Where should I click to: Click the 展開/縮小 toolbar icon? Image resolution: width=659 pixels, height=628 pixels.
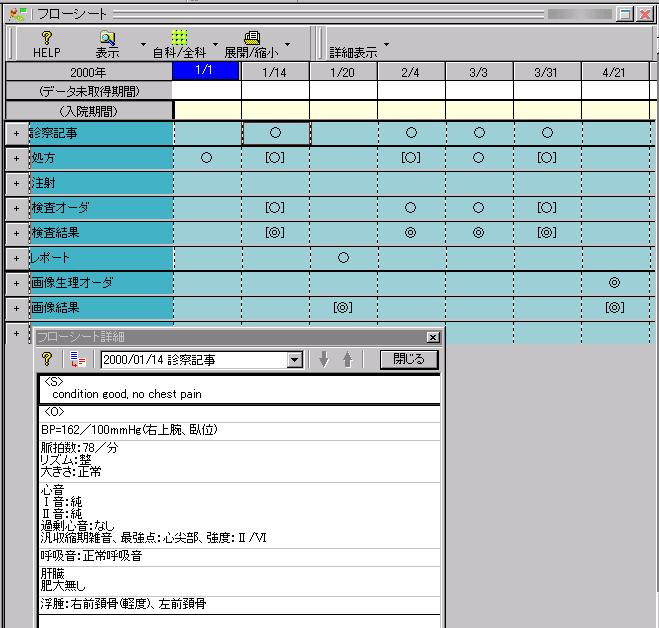coord(252,37)
